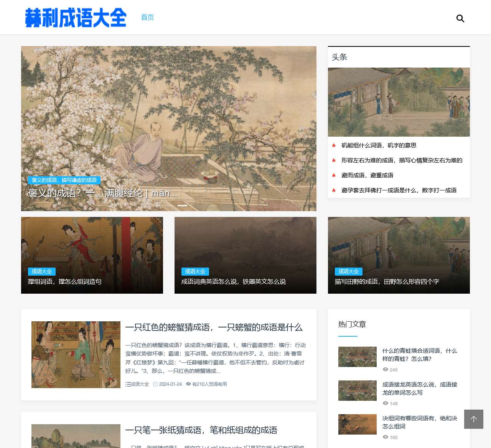The height and width of the screenshot is (448, 491).
Task: Open article title 一只红色的螃蟹猜成语
Action: [x=214, y=327]
